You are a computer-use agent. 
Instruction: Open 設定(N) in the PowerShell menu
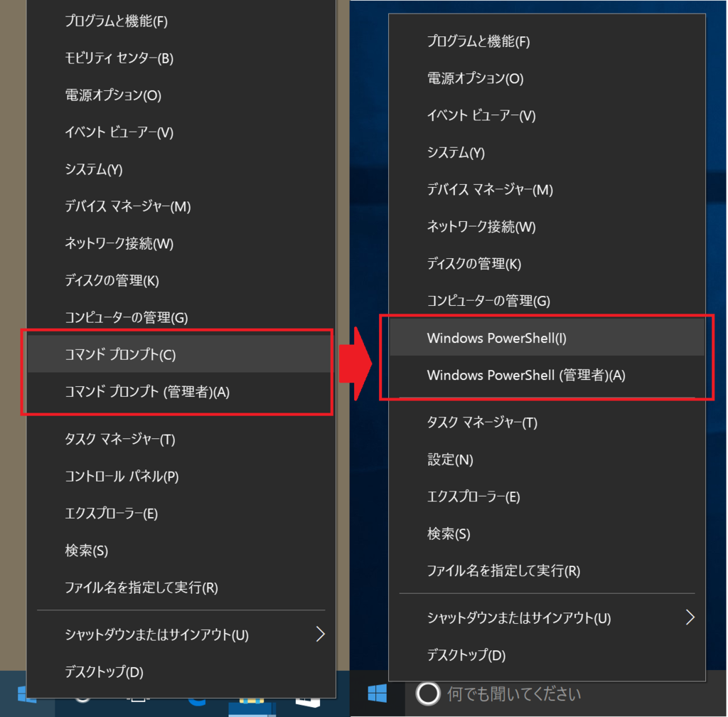coord(547,460)
